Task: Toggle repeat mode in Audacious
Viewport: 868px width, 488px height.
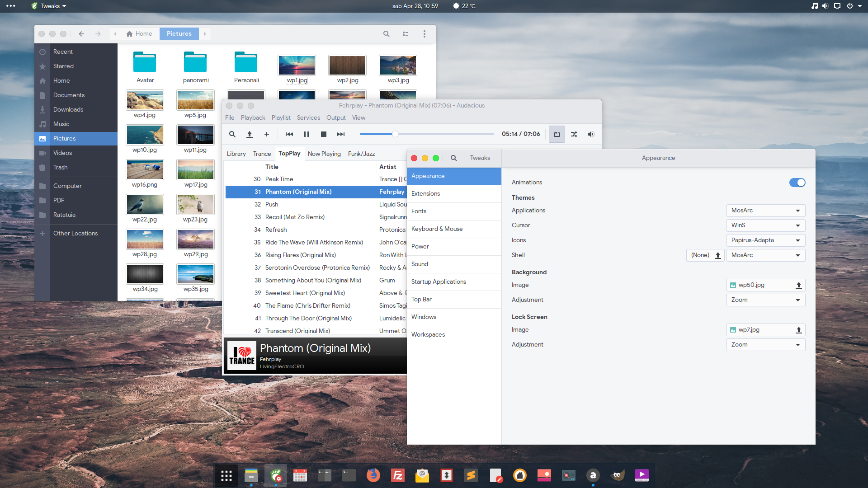Action: pos(557,134)
